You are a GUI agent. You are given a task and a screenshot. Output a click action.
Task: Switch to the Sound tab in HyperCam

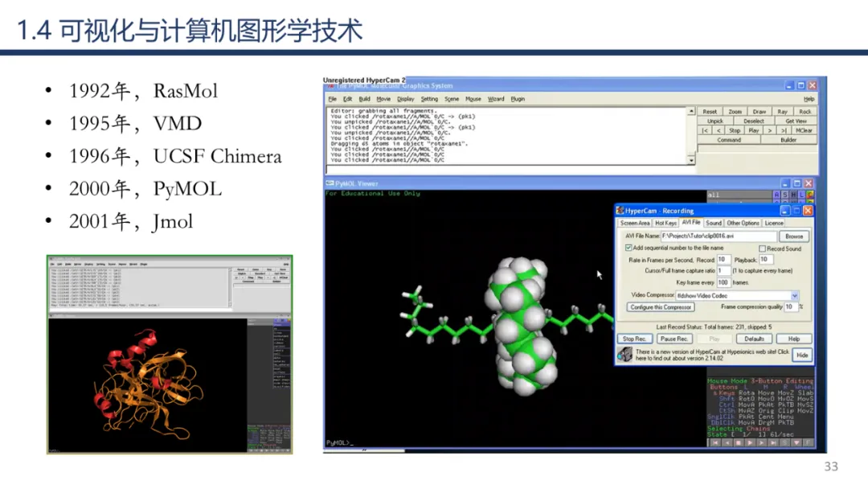(x=714, y=223)
